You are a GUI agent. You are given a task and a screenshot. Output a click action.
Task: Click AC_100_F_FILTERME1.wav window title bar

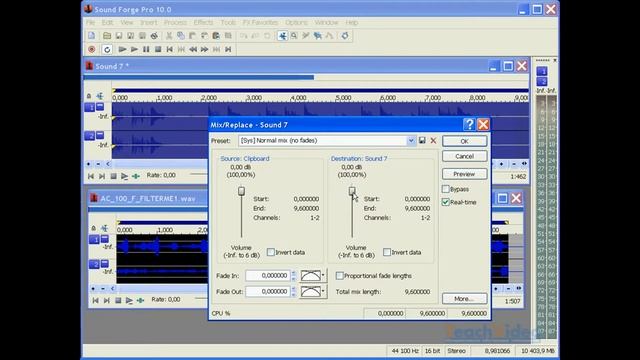[x=148, y=198]
